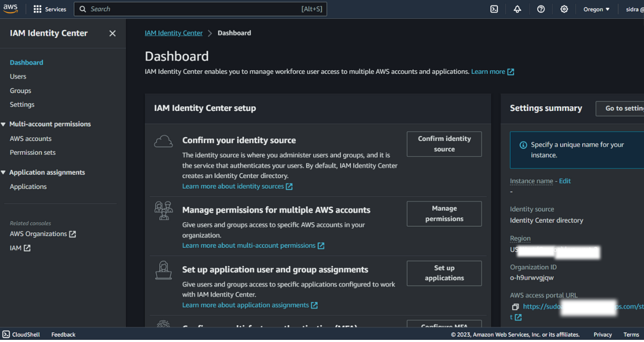The width and height of the screenshot is (644, 342).
Task: Click the external icon after multi-account permissions link
Action: coord(321,246)
